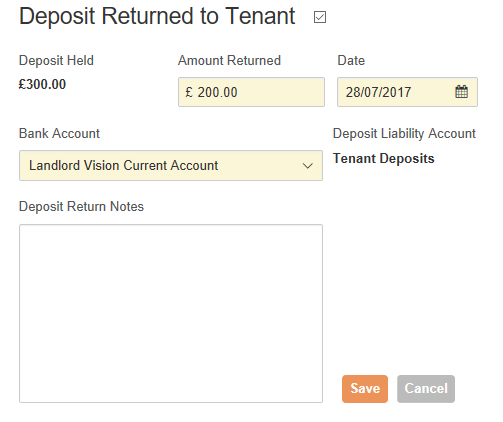
Task: Click the pound symbol in Amount Returned
Action: [189, 92]
